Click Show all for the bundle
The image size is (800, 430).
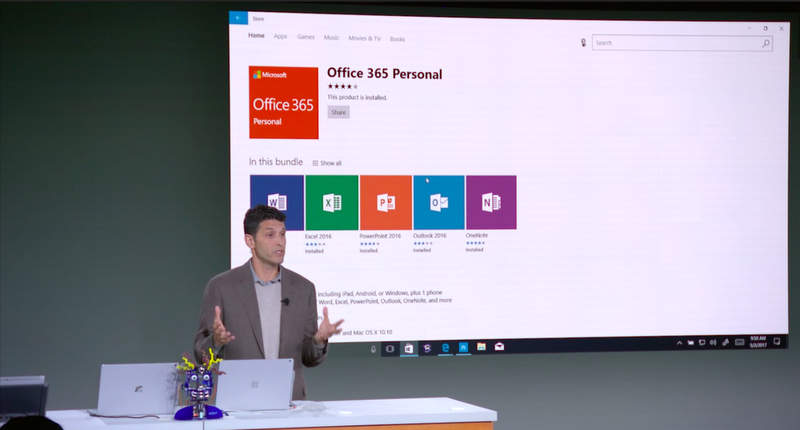point(327,163)
